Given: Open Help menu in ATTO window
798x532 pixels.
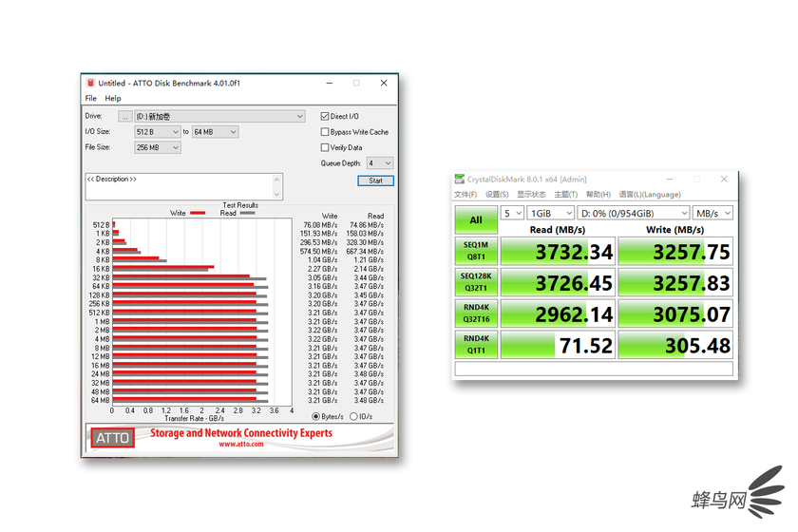Looking at the screenshot, I should click(113, 98).
